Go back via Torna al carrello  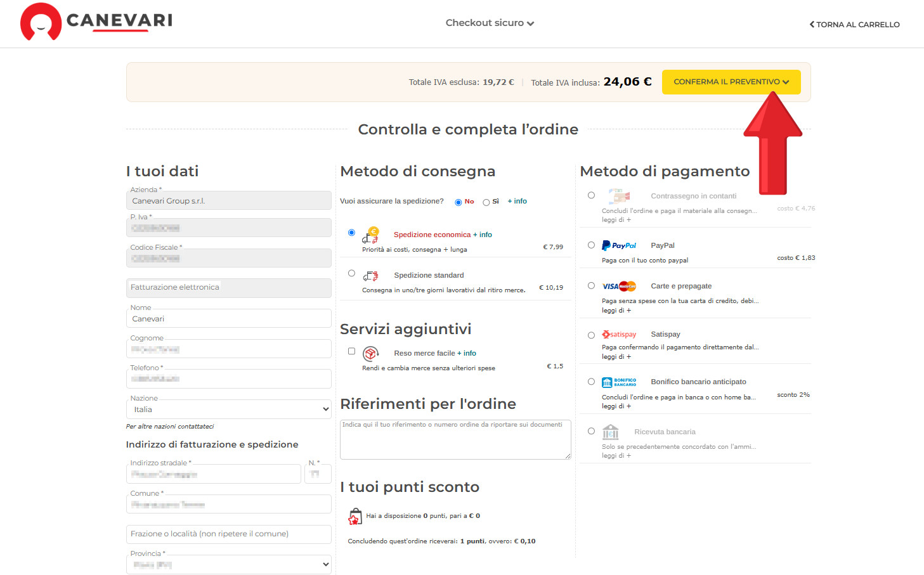point(854,24)
